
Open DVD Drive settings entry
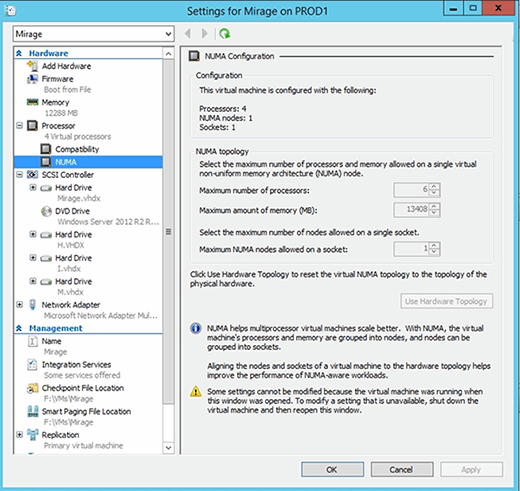click(x=72, y=211)
